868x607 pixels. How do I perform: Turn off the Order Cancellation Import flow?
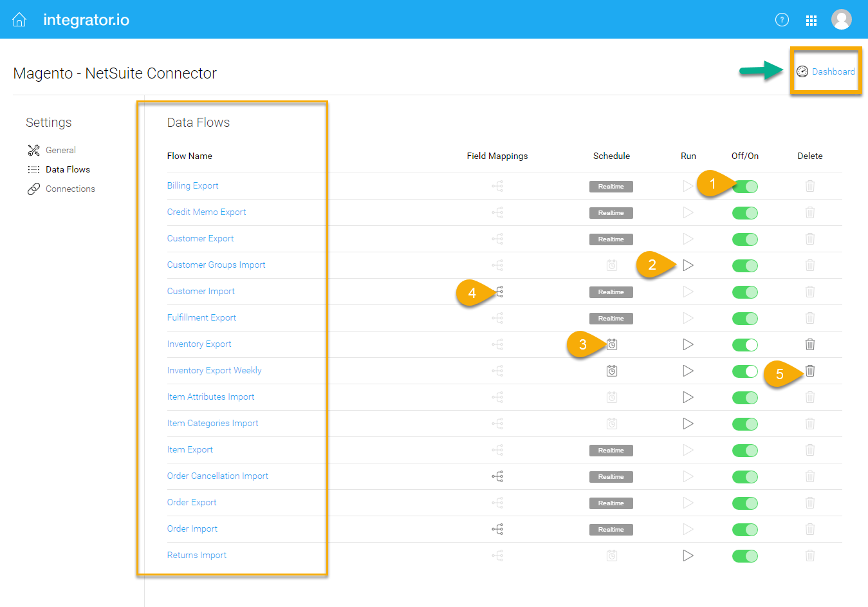pyautogui.click(x=745, y=477)
